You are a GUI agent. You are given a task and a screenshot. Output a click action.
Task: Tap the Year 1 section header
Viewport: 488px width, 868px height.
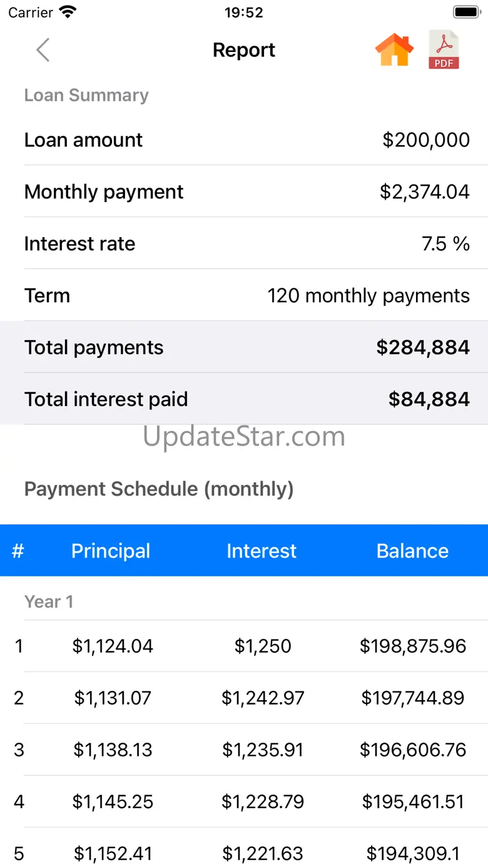[x=49, y=602]
